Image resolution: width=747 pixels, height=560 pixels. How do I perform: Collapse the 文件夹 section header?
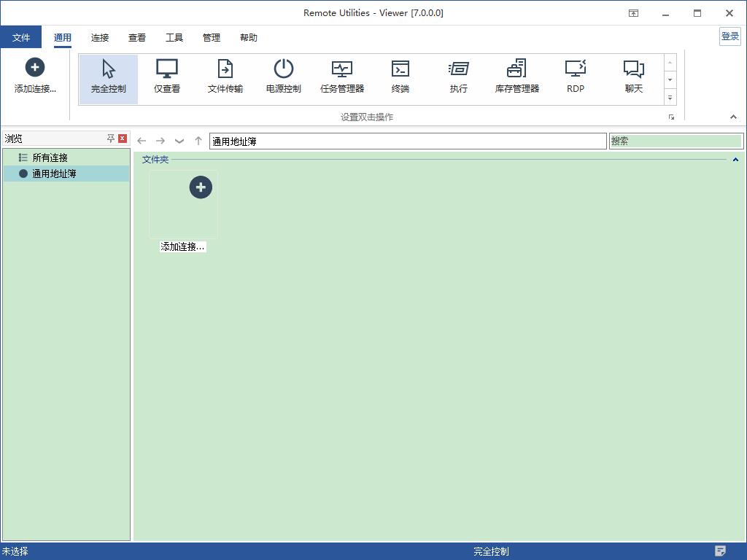click(x=735, y=159)
